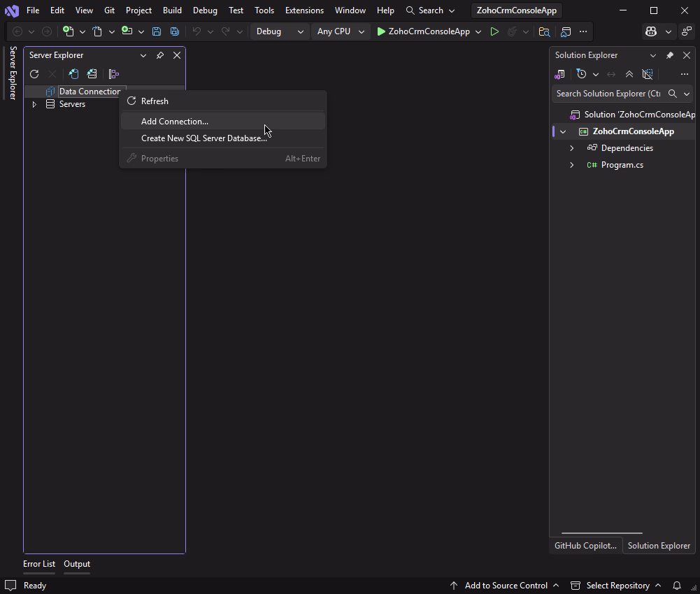700x594 pixels.
Task: Toggle pin on Solution Explorer panel
Action: (x=669, y=55)
